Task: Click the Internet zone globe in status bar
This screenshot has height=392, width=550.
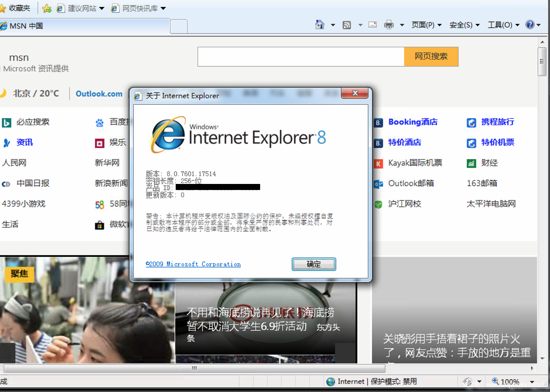Action: pos(331,382)
